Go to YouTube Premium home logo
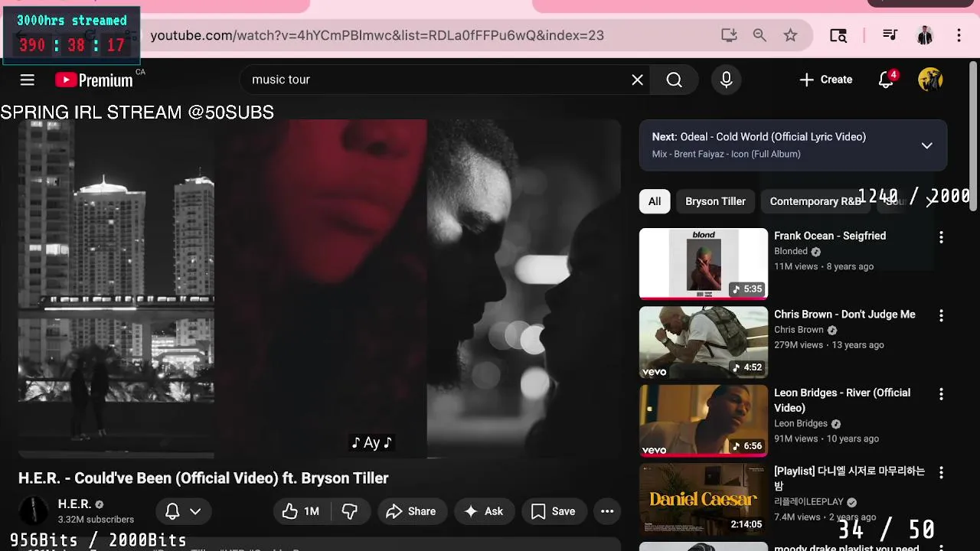The width and height of the screenshot is (980, 551). point(94,80)
